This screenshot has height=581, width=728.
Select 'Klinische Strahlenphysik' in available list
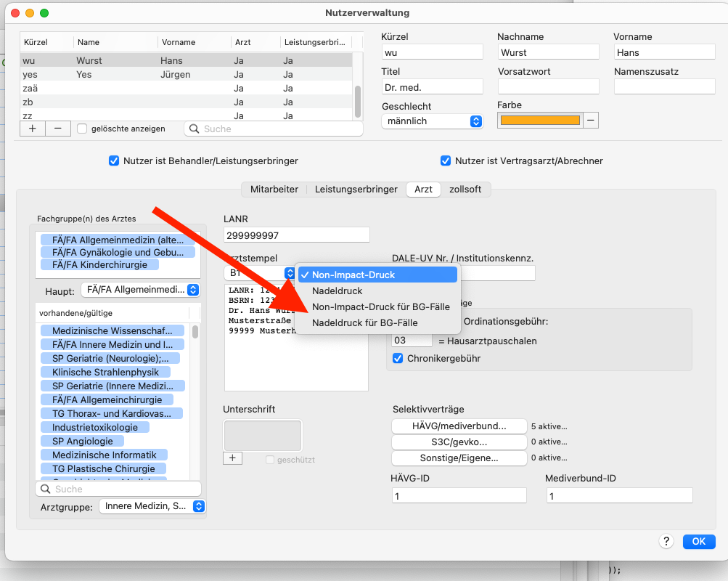105,372
